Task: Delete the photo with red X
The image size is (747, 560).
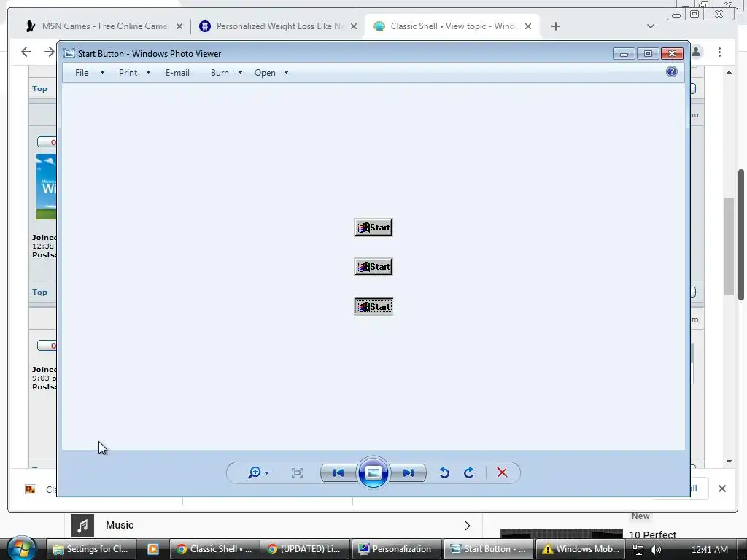Action: 502,472
